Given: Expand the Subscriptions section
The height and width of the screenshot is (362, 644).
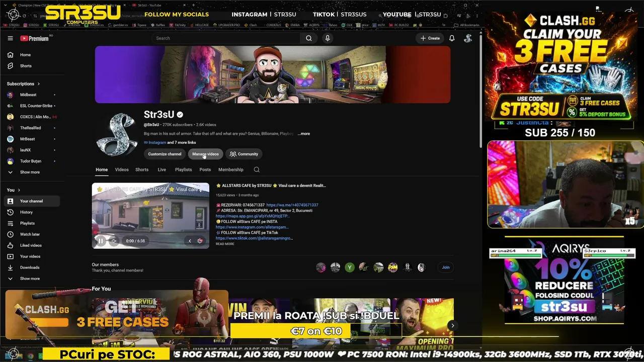Looking at the screenshot, I should (23, 83).
